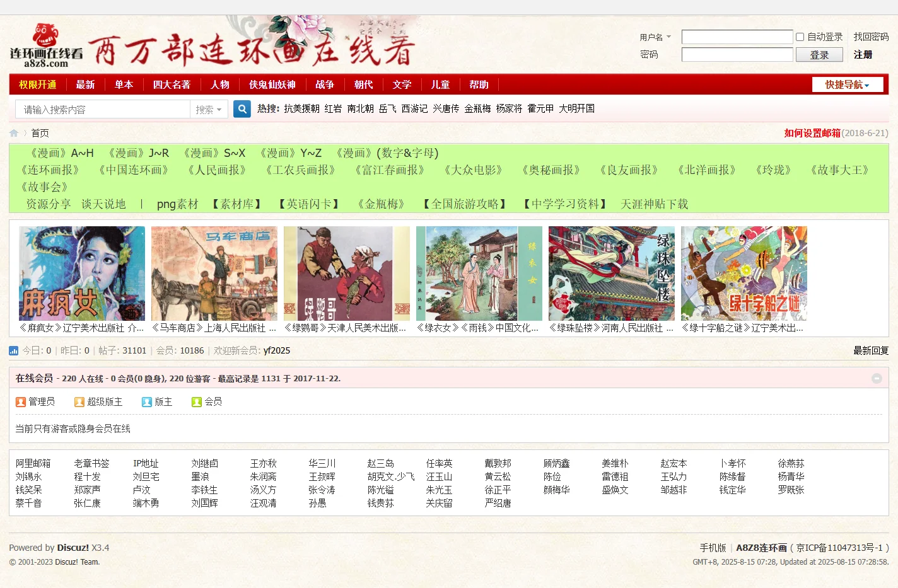Open the 文学 nav item
This screenshot has height=588, width=898.
tap(402, 84)
